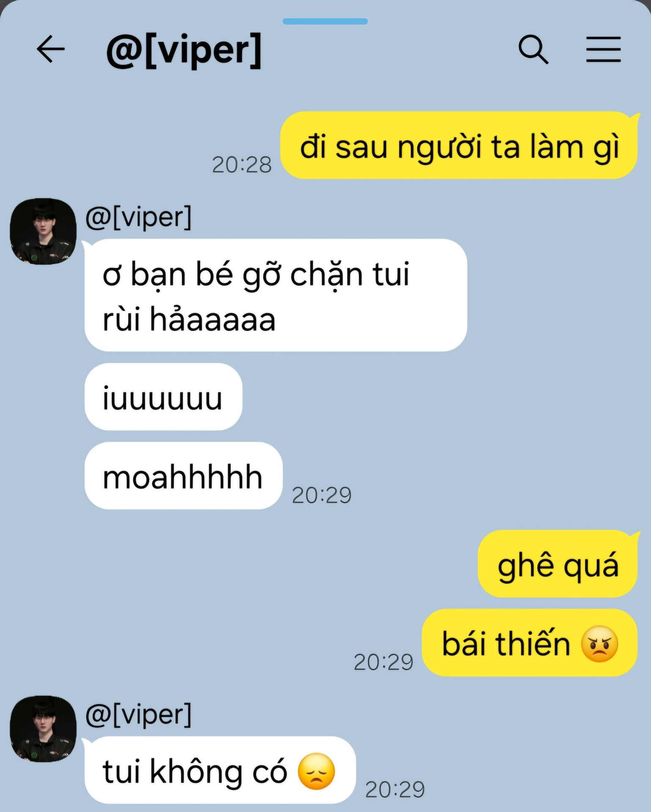Image resolution: width=651 pixels, height=812 pixels.
Task: Select the 'tui không có' message bubble
Action: [220, 770]
